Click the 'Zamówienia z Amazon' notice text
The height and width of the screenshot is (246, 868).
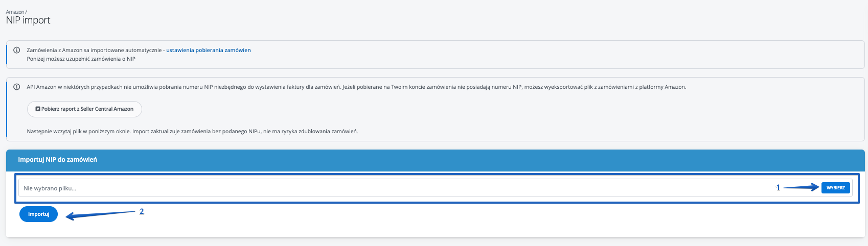[x=95, y=50]
